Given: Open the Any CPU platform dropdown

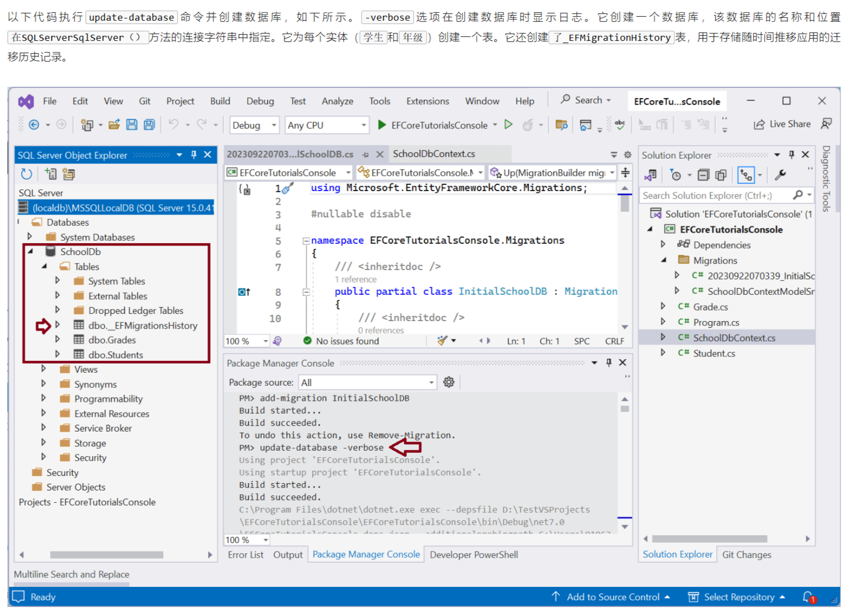Looking at the screenshot, I should point(326,125).
